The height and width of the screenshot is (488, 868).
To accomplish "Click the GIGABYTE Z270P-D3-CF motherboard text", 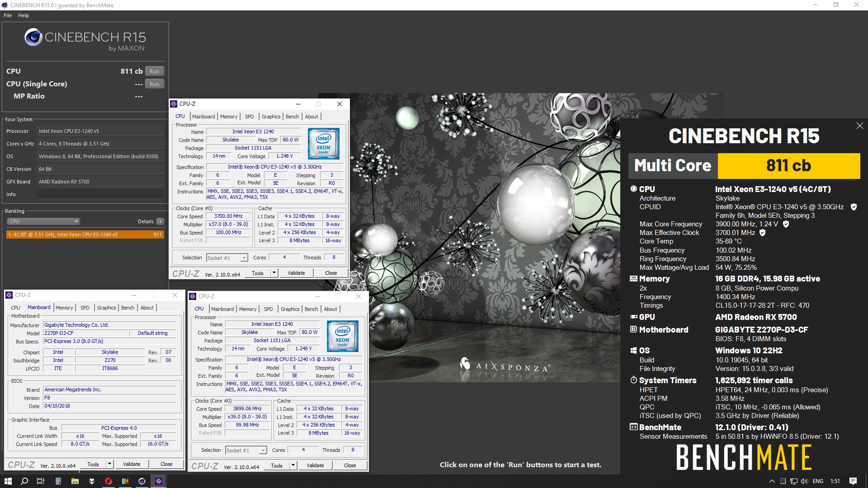I will [x=761, y=330].
